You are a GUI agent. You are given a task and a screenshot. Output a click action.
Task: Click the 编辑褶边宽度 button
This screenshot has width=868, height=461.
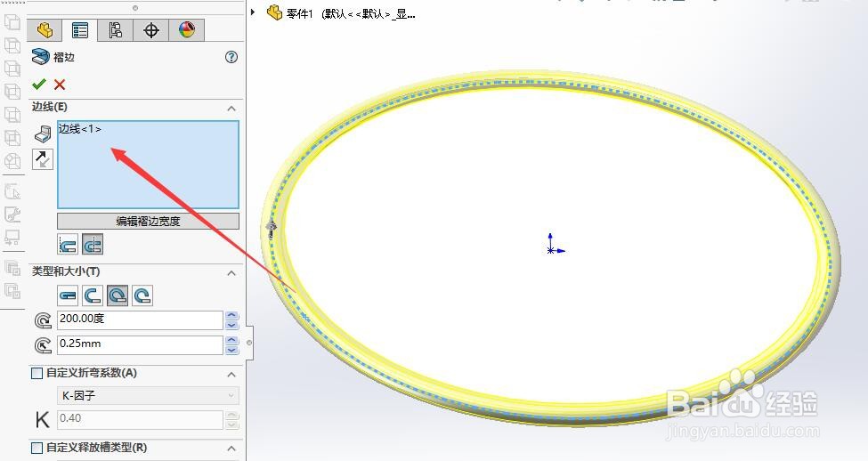[149, 221]
